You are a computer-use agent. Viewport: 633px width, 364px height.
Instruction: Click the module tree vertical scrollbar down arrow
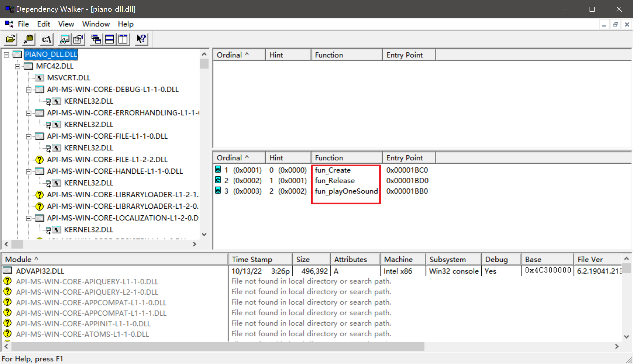tap(204, 234)
